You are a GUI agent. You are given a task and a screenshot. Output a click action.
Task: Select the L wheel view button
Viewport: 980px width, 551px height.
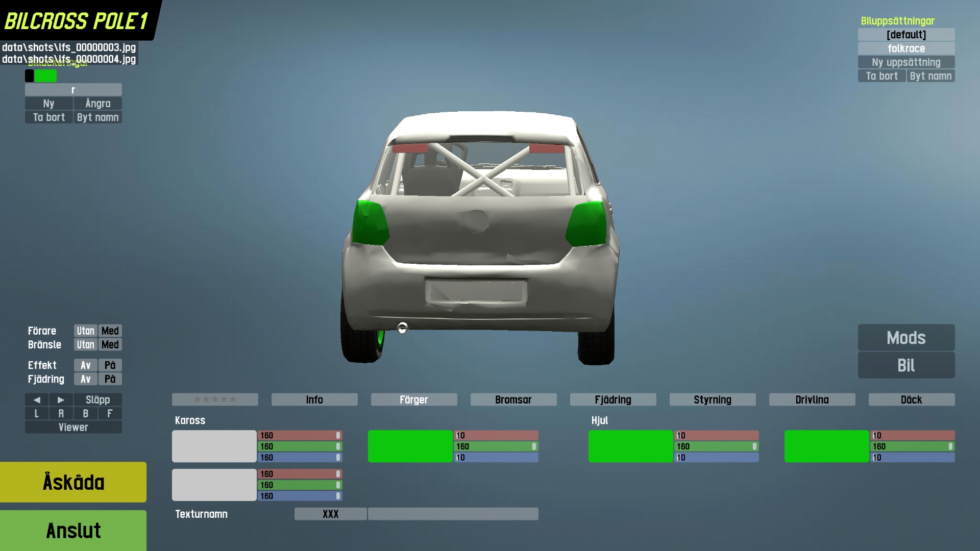pyautogui.click(x=37, y=414)
